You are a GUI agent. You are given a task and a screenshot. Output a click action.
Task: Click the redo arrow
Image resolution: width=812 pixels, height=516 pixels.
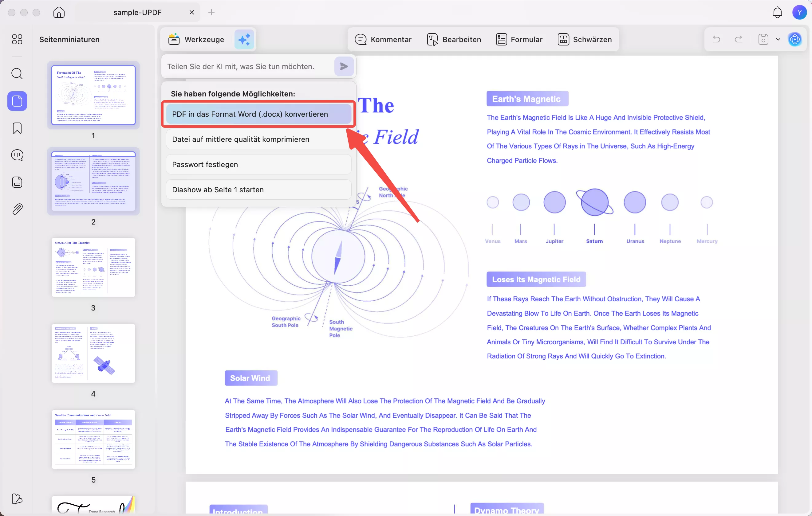point(739,39)
